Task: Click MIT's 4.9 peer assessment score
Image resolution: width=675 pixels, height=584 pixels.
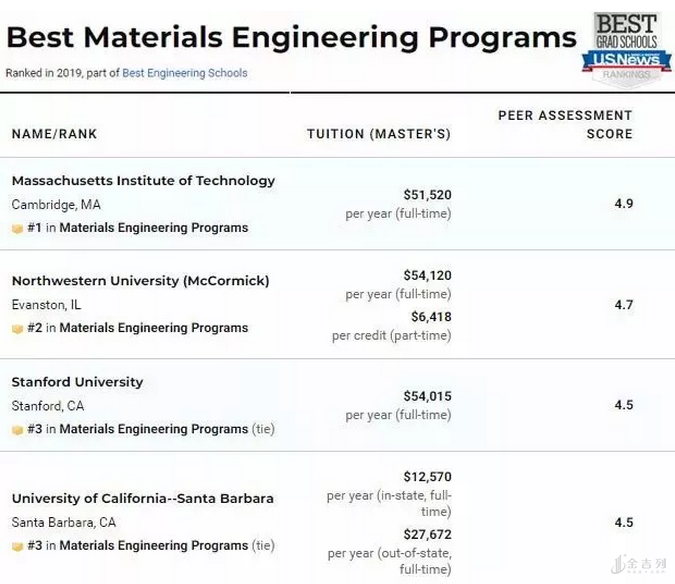Action: 623,204
